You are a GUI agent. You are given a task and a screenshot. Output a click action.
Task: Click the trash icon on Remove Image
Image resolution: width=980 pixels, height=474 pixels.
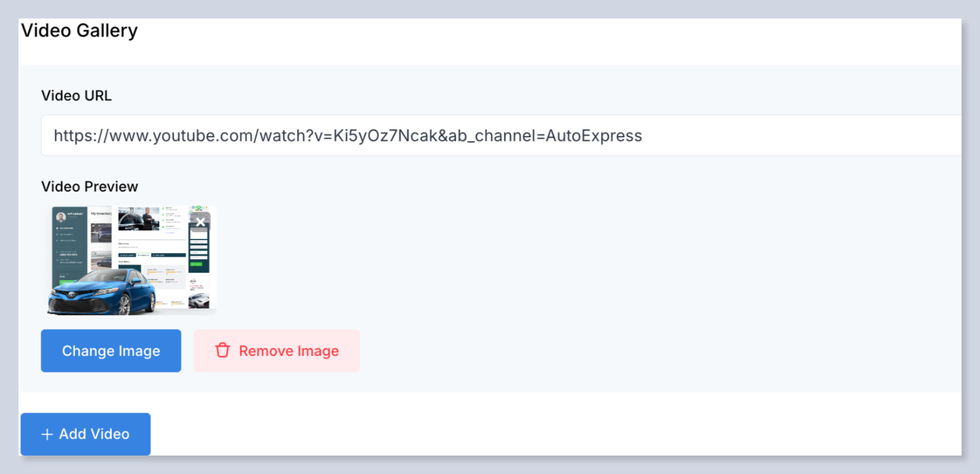click(222, 350)
